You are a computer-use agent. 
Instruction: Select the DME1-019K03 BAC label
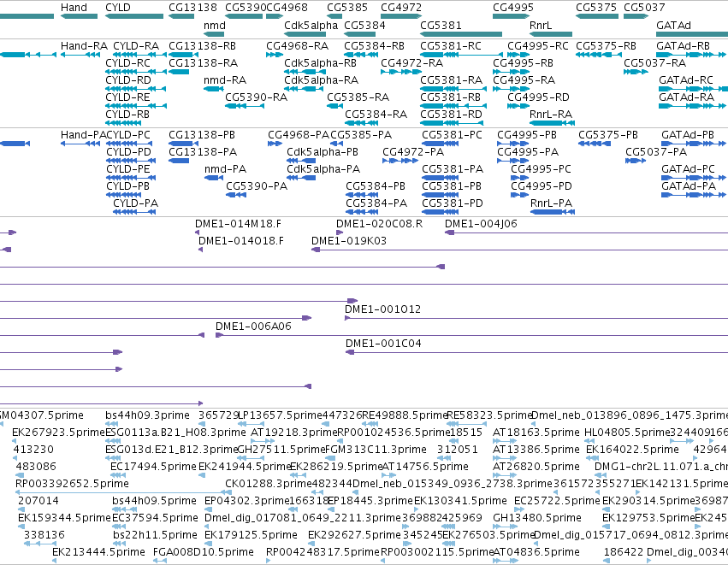(349, 241)
